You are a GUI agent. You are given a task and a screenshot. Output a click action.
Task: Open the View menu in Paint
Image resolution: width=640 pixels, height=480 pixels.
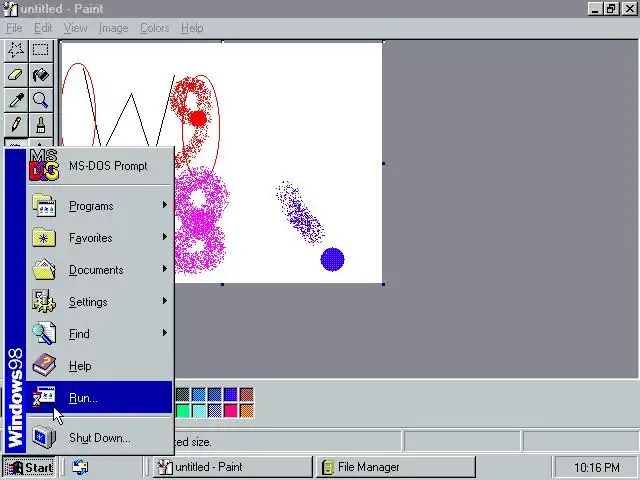click(76, 28)
